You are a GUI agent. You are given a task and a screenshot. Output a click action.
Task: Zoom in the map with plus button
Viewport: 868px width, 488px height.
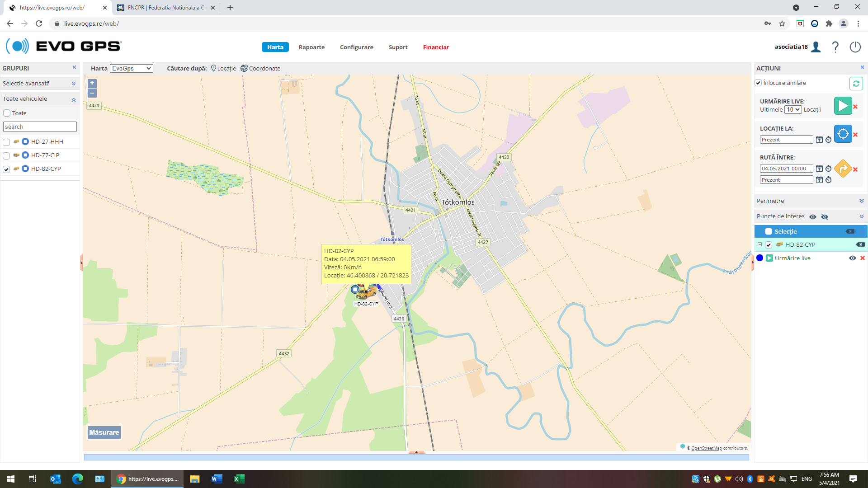click(92, 83)
